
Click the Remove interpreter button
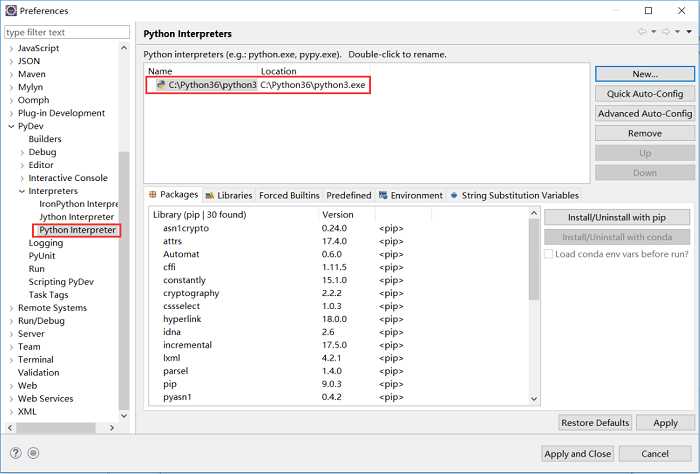click(x=645, y=133)
